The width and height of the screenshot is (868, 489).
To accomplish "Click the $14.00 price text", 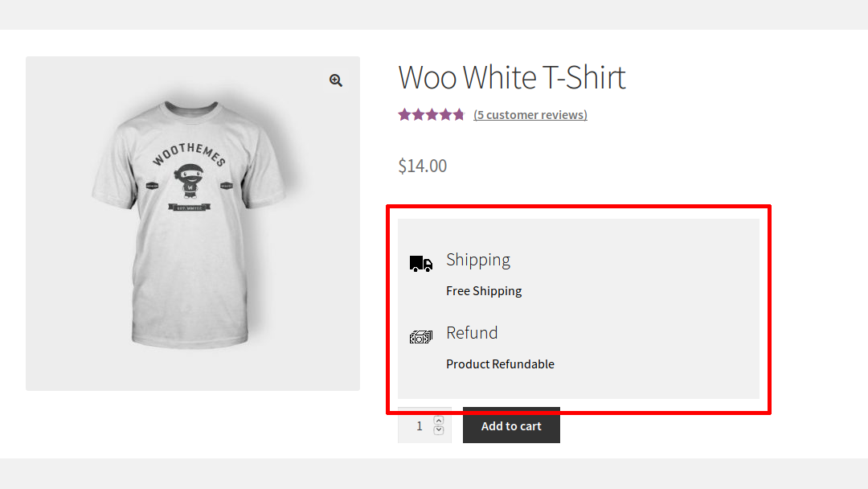I will [422, 166].
